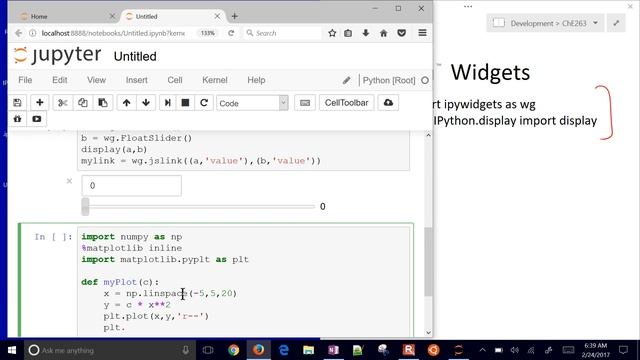This screenshot has width=640, height=360.
Task: Move the selected cell down
Action: 146,103
